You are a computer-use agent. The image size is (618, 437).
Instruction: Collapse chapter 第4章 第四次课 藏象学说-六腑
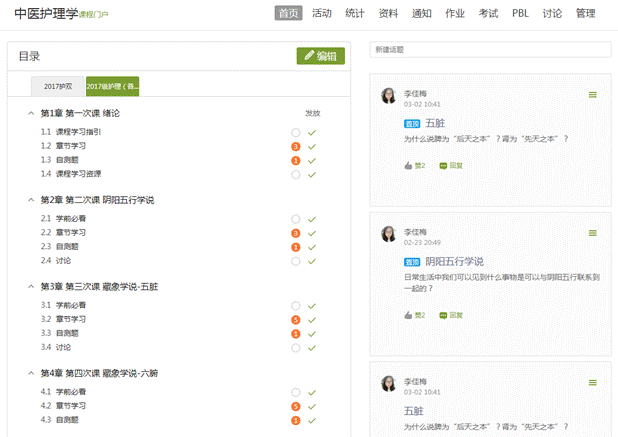pos(31,373)
